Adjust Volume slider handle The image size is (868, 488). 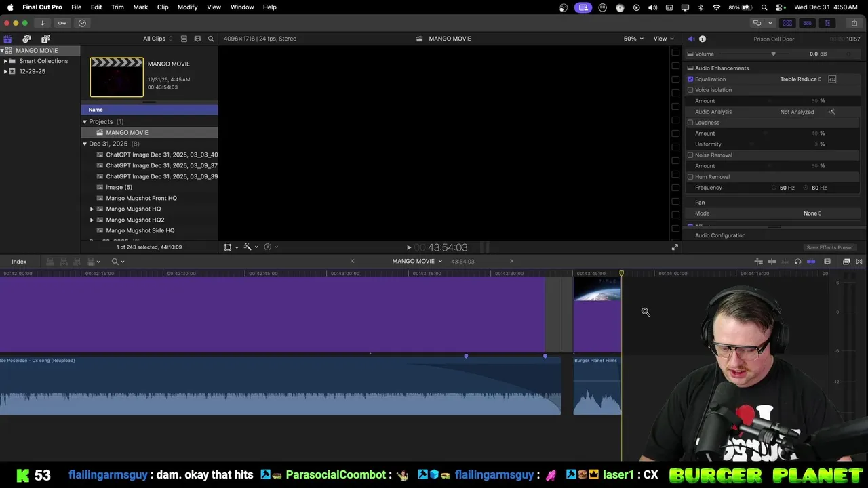(773, 54)
